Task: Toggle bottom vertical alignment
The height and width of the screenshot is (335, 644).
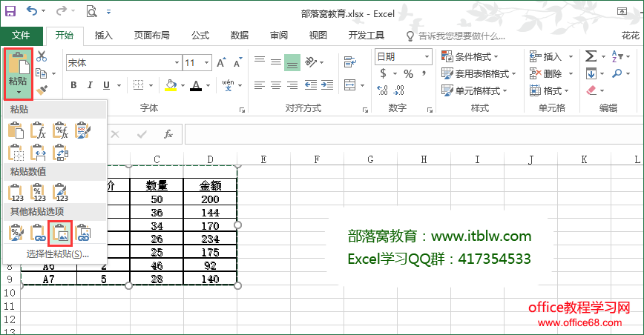Action: click(292, 62)
